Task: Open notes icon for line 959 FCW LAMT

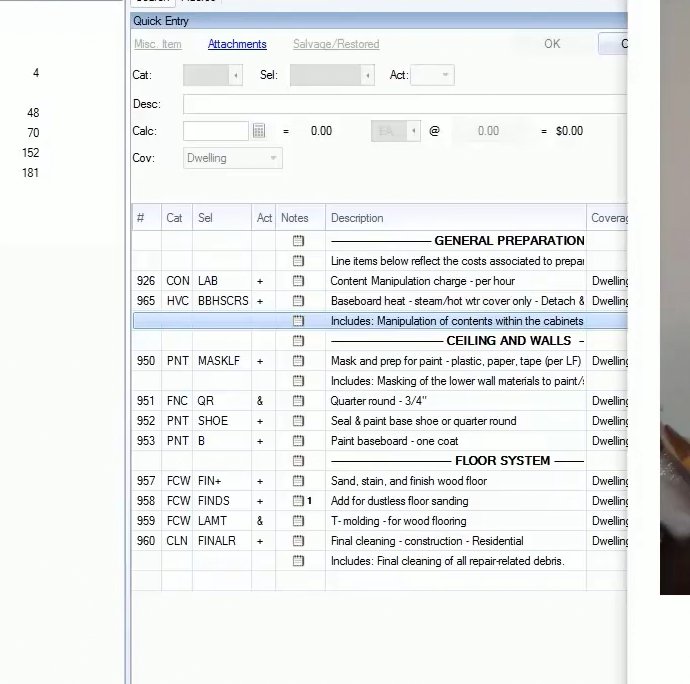Action: [298, 521]
